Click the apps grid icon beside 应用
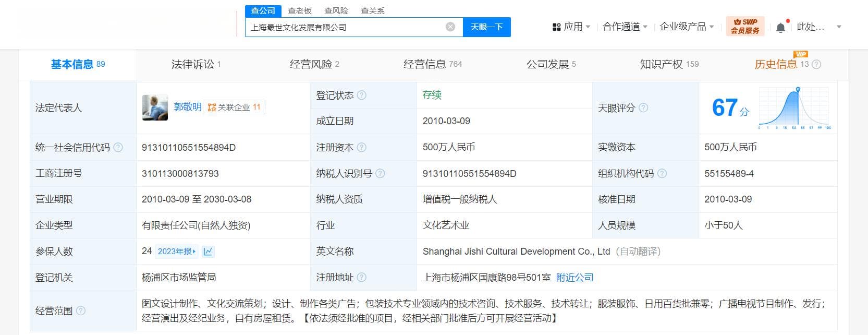This screenshot has width=868, height=335. (x=556, y=27)
